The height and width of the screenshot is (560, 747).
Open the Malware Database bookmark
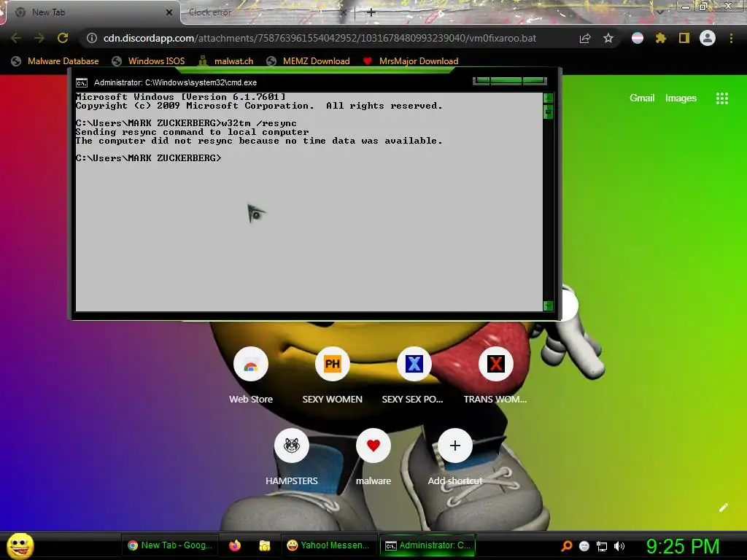55,61
